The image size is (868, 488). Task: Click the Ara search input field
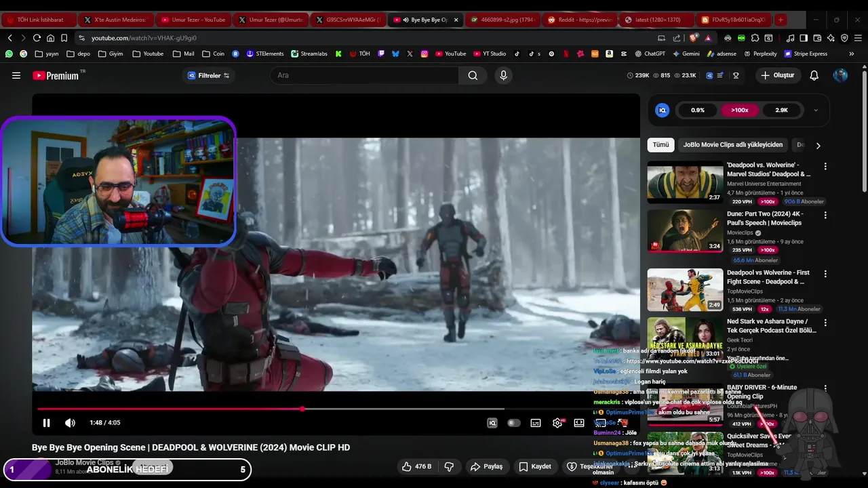tap(365, 75)
